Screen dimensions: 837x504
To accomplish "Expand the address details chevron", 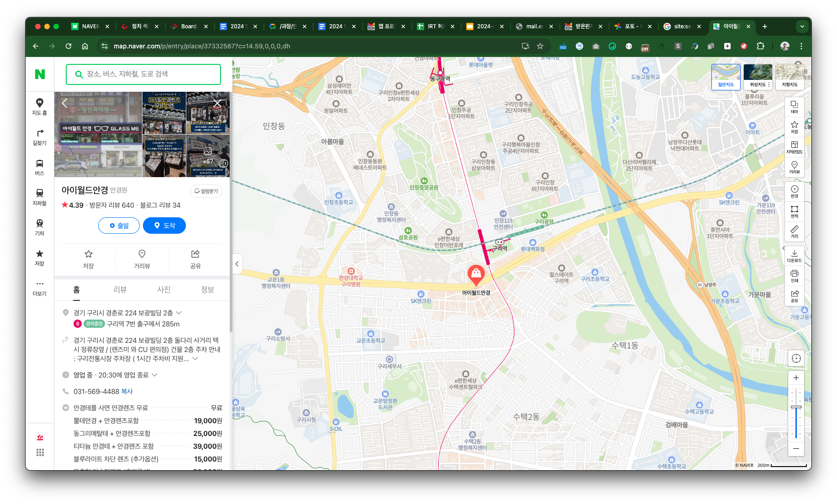I will pyautogui.click(x=179, y=313).
